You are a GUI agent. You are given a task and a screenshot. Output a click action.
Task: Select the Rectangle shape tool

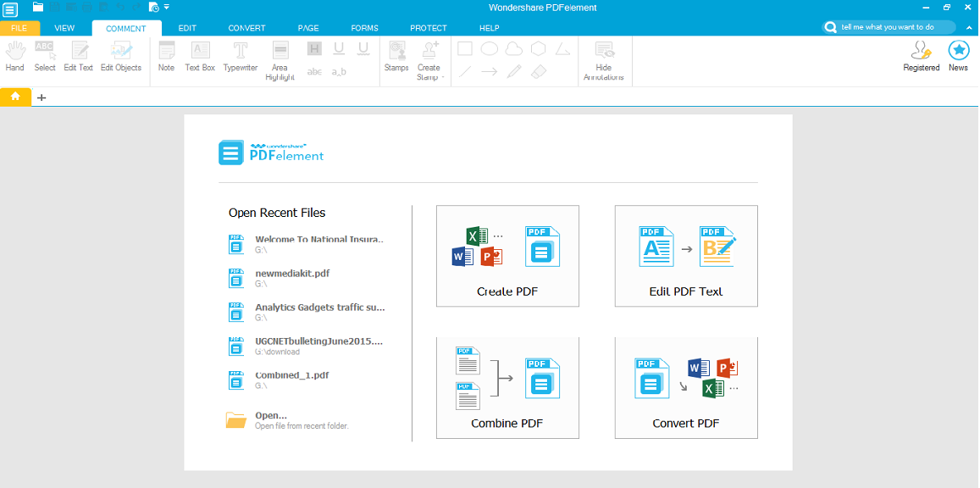click(464, 49)
